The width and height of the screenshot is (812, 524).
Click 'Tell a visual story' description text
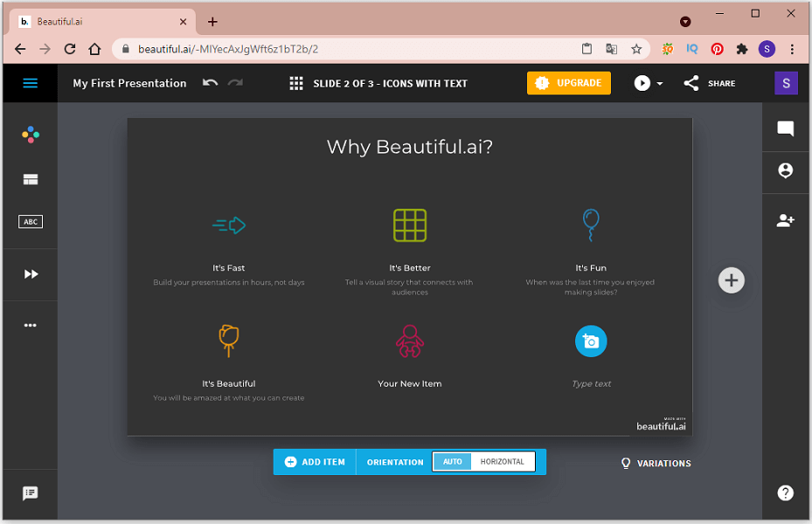click(x=409, y=287)
